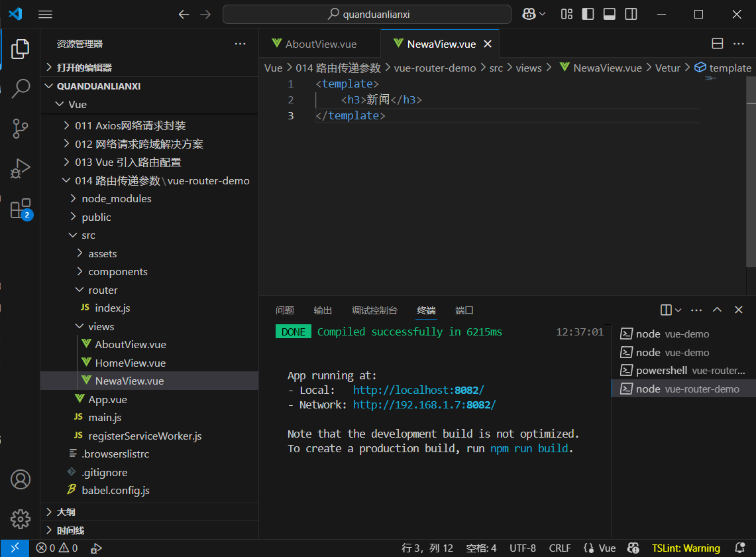Expand the node_modules folder

[150, 198]
